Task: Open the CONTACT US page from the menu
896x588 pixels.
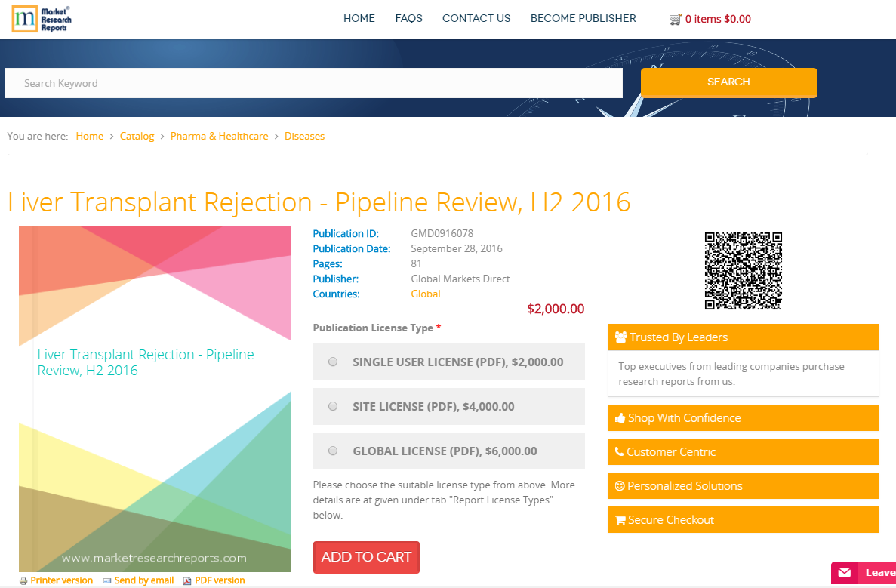Action: [476, 18]
